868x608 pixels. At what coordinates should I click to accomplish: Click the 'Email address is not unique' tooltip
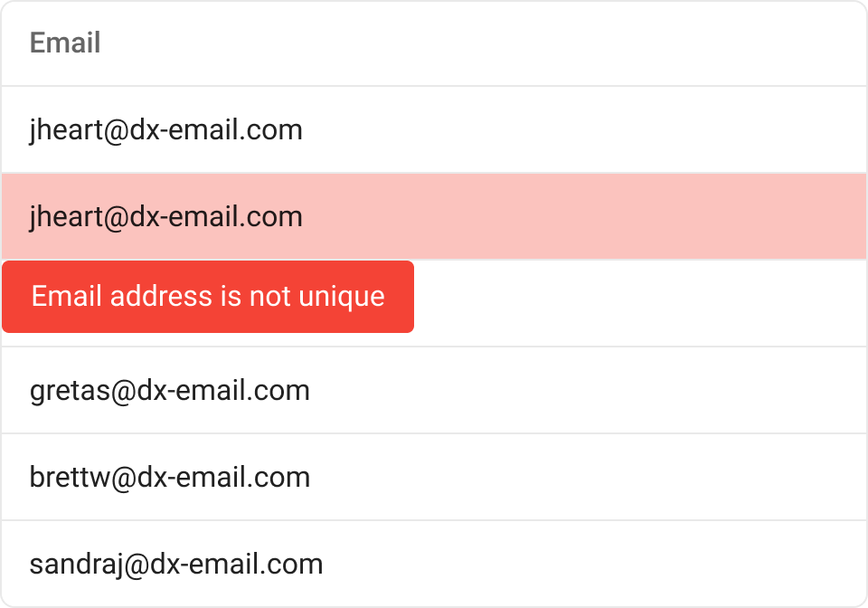pos(208,297)
